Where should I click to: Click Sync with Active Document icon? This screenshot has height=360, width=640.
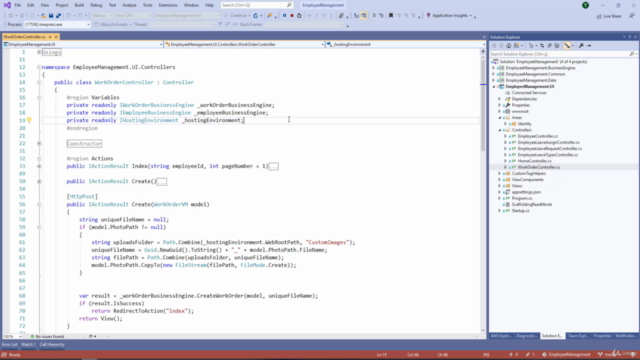pyautogui.click(x=542, y=46)
